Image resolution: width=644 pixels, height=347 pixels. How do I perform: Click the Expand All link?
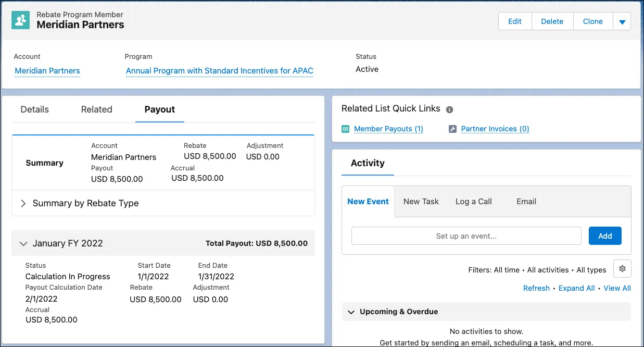[577, 288]
